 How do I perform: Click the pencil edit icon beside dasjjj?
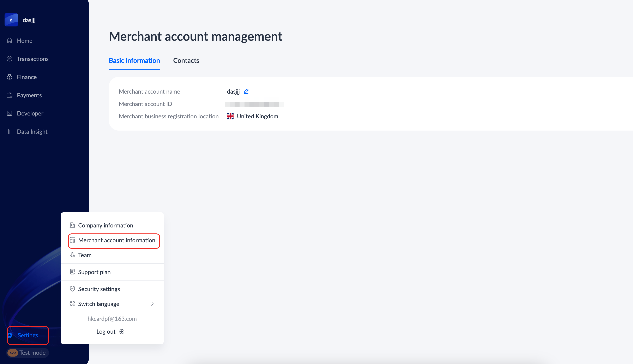246,92
